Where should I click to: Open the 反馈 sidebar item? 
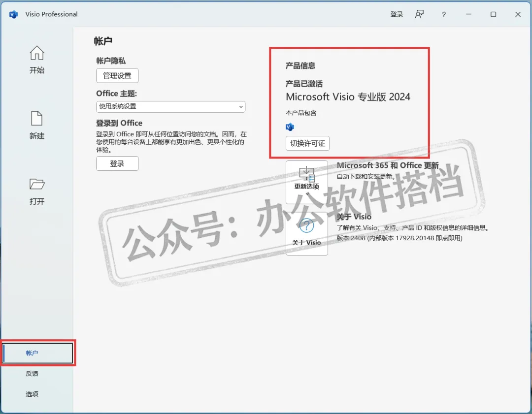[x=32, y=373]
